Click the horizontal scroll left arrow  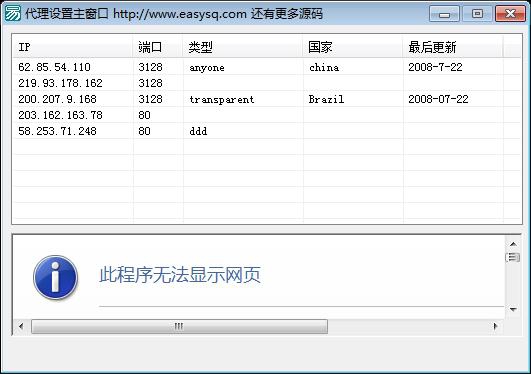point(21,326)
